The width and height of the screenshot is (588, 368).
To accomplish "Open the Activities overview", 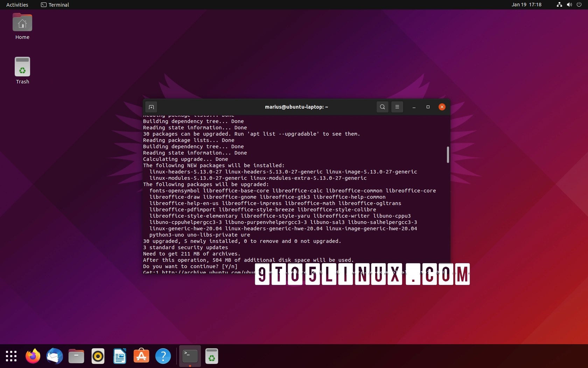I will 17,5.
